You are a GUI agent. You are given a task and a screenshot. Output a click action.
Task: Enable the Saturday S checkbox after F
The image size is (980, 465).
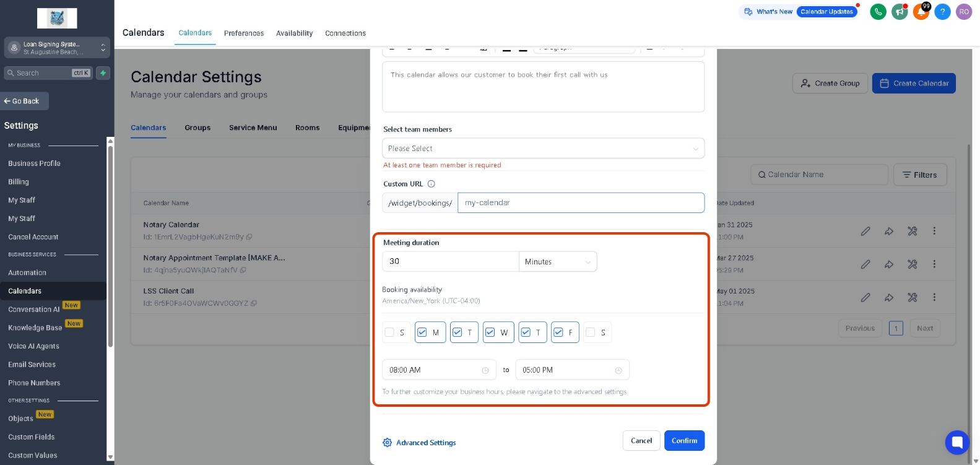(x=591, y=332)
